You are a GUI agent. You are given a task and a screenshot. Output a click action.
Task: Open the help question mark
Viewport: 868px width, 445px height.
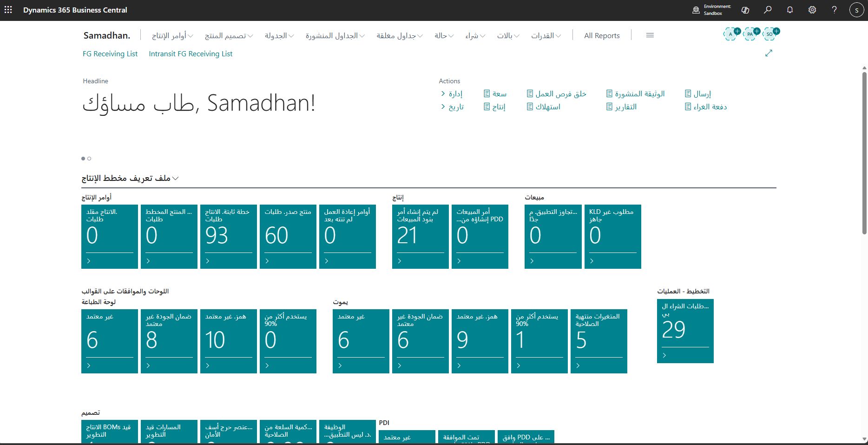pos(835,10)
